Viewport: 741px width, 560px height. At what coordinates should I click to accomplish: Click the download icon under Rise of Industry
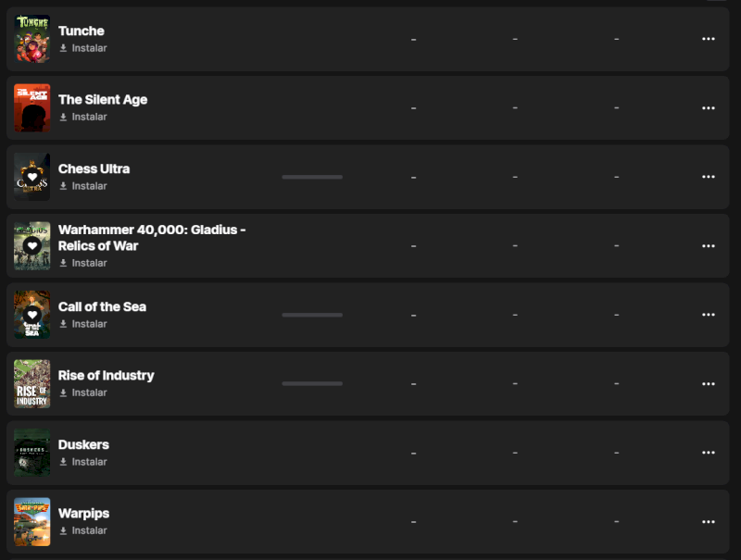point(64,393)
